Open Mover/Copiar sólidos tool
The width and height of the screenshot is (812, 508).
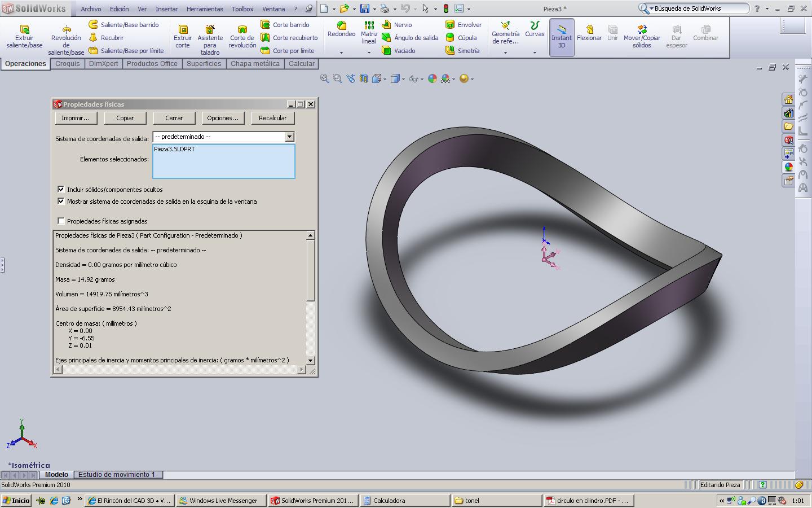pos(642,36)
